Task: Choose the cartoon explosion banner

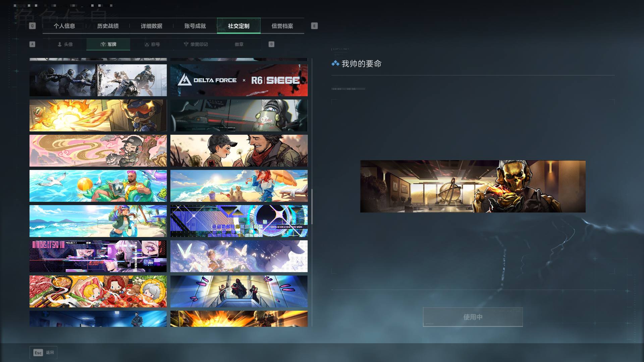Action: [x=98, y=116]
